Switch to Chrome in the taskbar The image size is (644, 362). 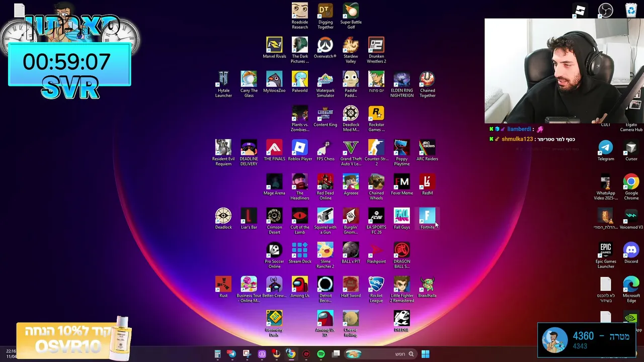(291, 354)
